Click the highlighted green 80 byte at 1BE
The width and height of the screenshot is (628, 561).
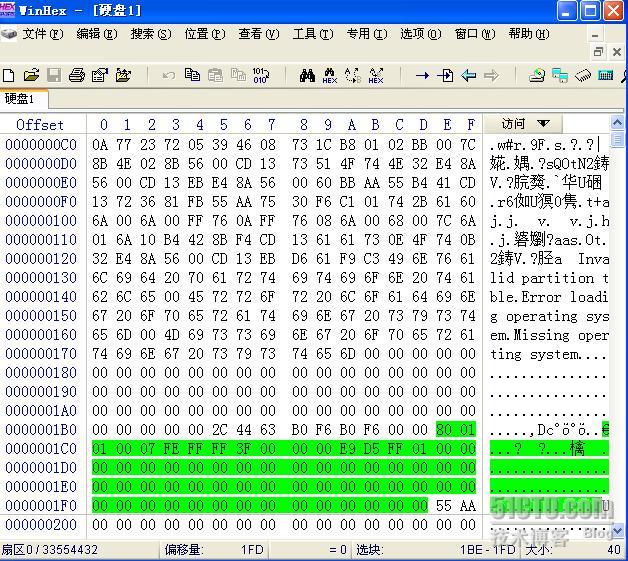coord(444,429)
